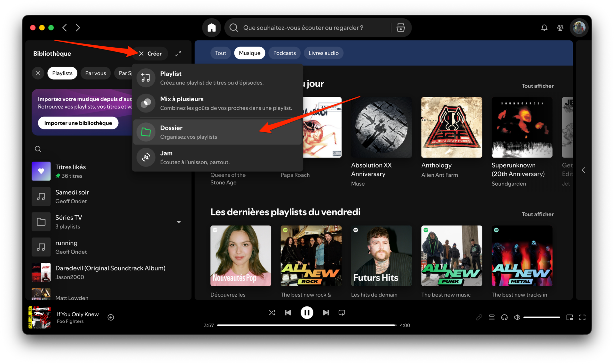This screenshot has width=614, height=364.
Task: Open the play queue icon
Action: coord(492,317)
